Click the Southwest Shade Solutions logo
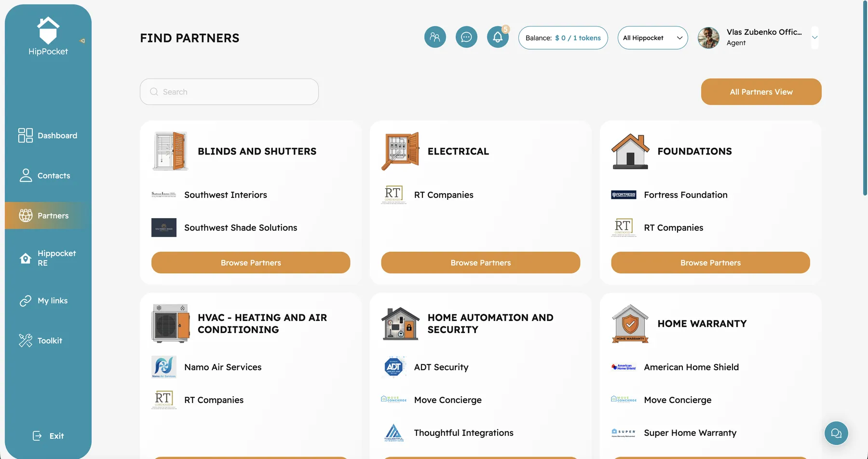Viewport: 868px width, 459px height. click(x=164, y=227)
